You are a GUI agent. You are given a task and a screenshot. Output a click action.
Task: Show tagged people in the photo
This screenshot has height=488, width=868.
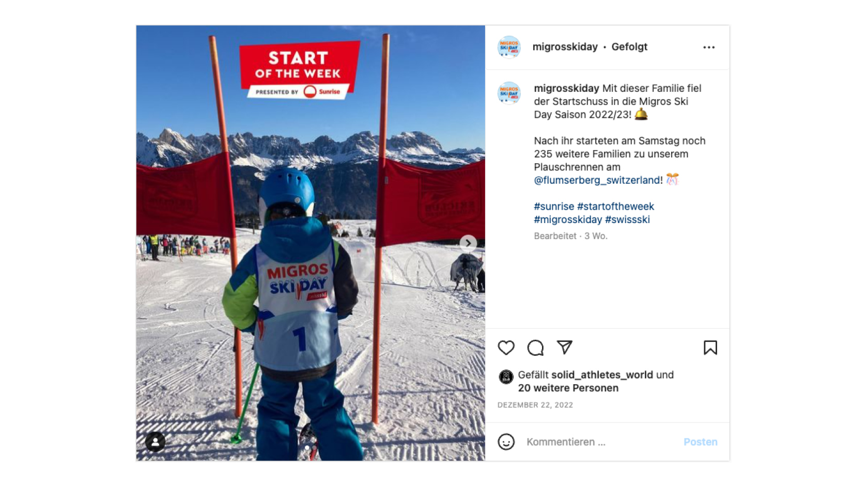155,442
